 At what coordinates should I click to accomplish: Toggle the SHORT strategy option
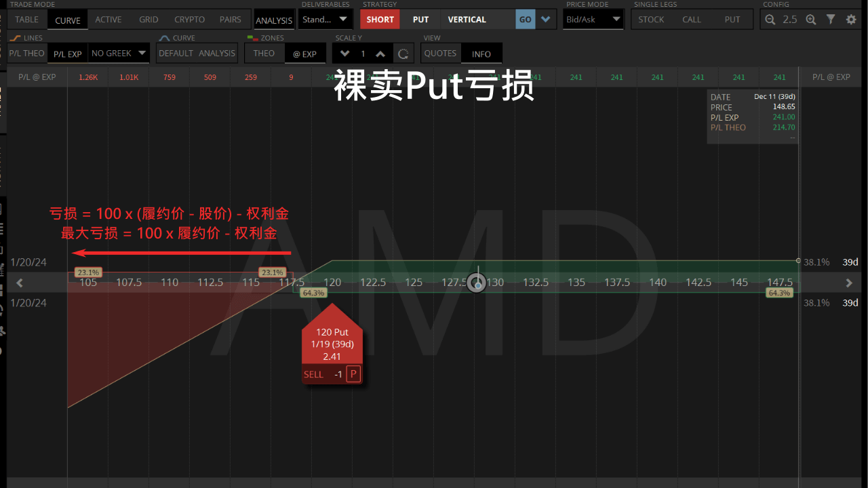[x=380, y=19]
